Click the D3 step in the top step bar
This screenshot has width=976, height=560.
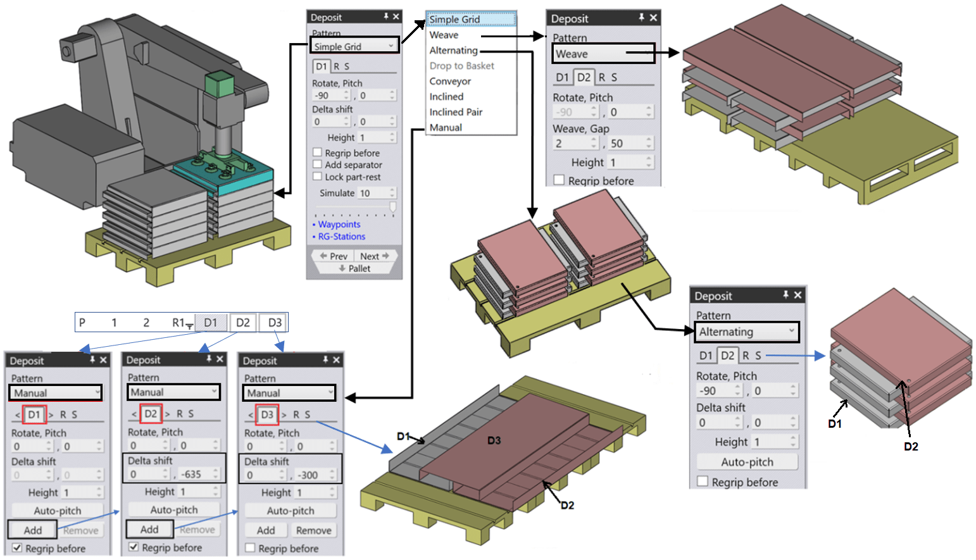pyautogui.click(x=275, y=323)
